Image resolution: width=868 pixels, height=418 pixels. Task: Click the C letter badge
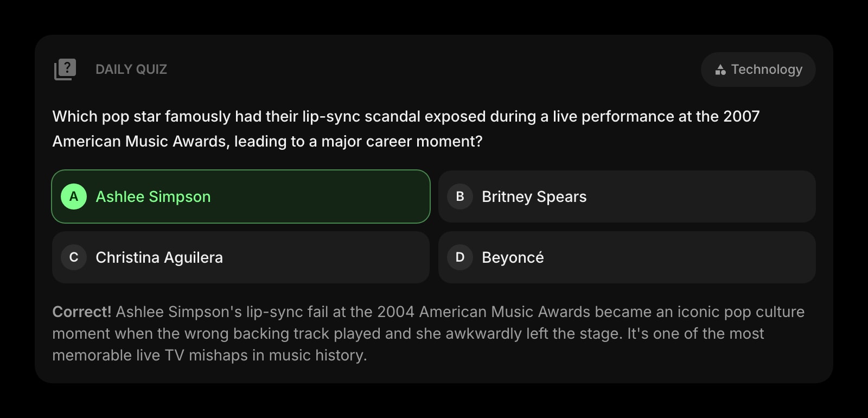point(74,257)
